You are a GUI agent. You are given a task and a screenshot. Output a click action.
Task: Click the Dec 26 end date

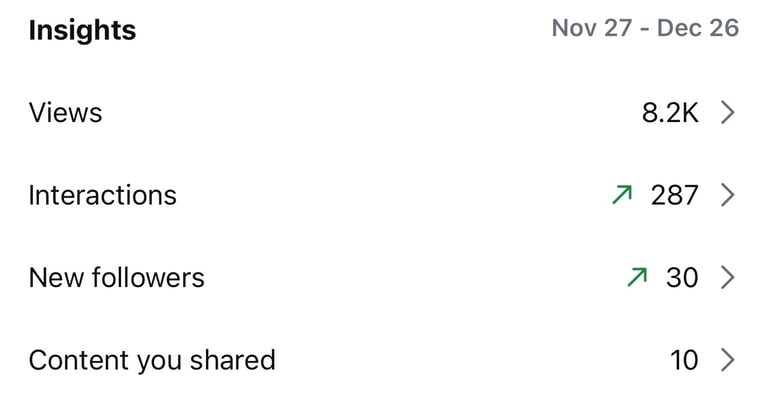[x=700, y=28]
